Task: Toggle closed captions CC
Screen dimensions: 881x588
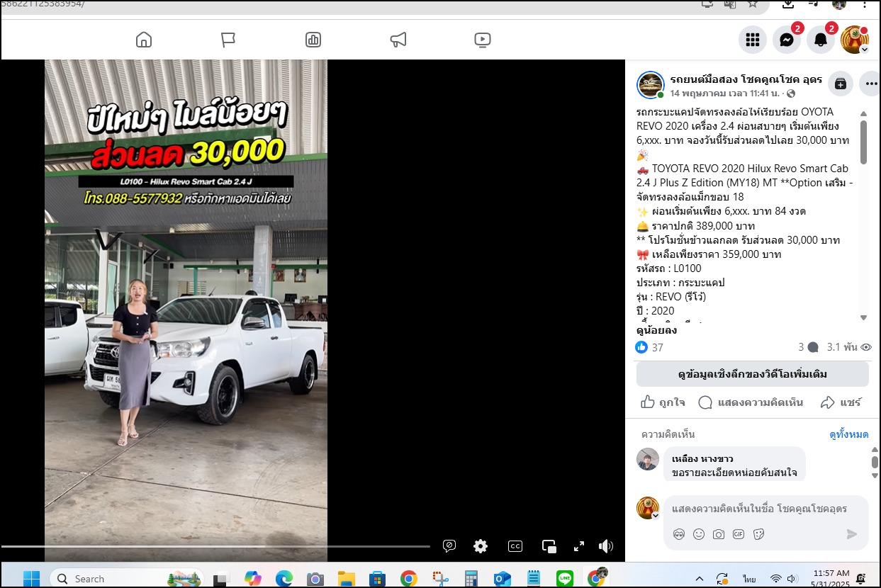Action: coord(515,545)
